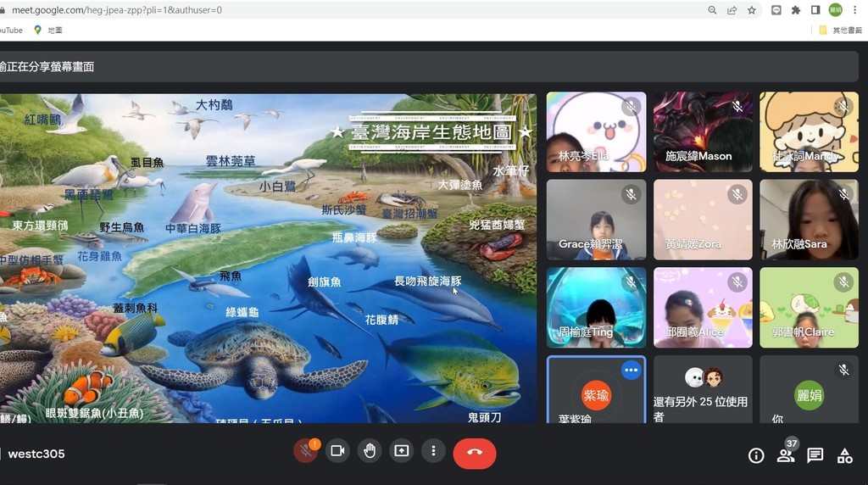
Task: Select the 林欣融Sara video tile
Action: point(809,220)
